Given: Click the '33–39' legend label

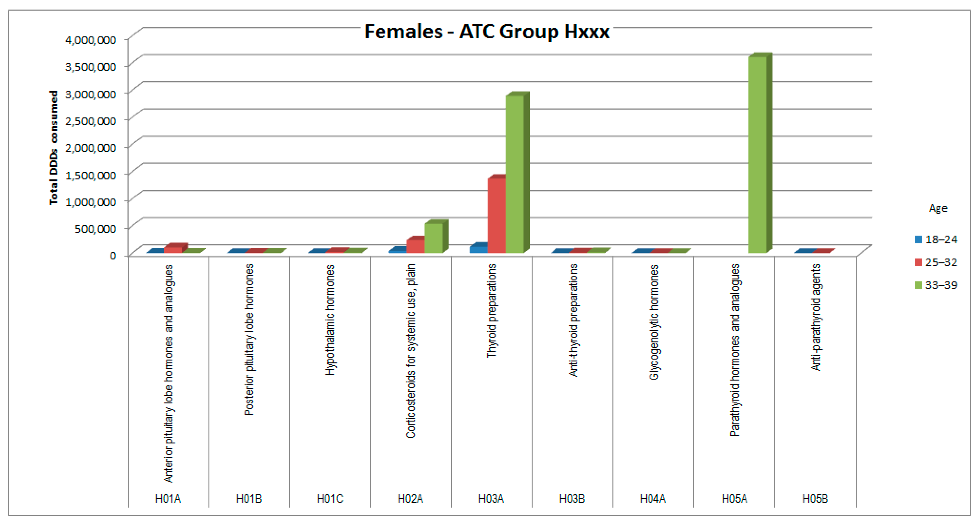Looking at the screenshot, I should click(941, 285).
